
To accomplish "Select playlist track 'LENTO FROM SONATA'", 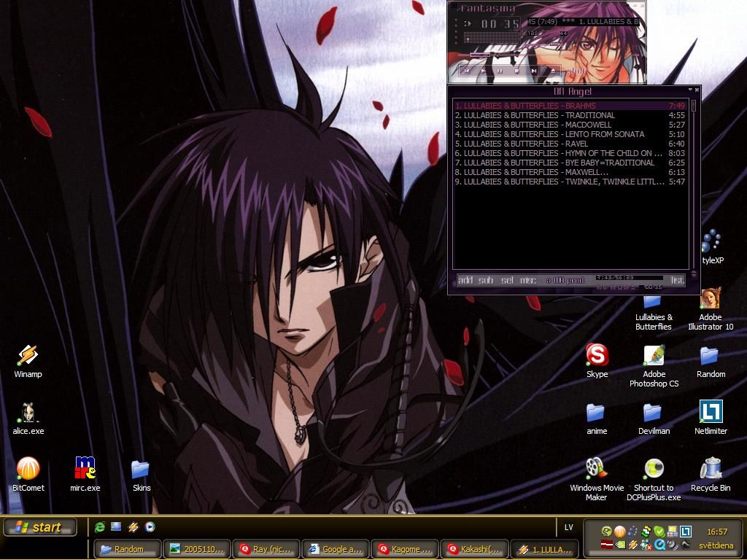I will pos(570,134).
